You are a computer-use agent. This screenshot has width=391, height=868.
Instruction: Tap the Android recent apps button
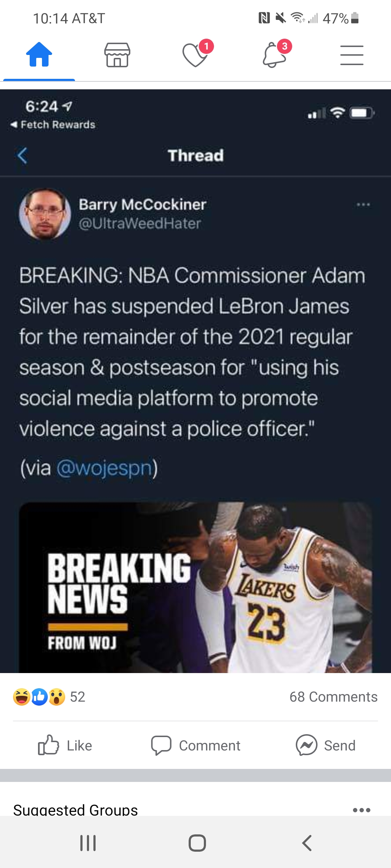point(88,843)
